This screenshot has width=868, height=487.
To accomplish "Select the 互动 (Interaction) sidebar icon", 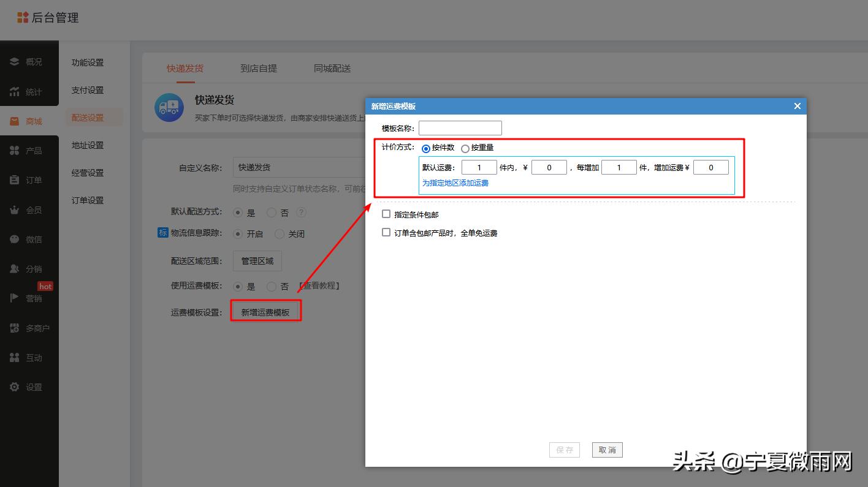I will click(x=14, y=357).
